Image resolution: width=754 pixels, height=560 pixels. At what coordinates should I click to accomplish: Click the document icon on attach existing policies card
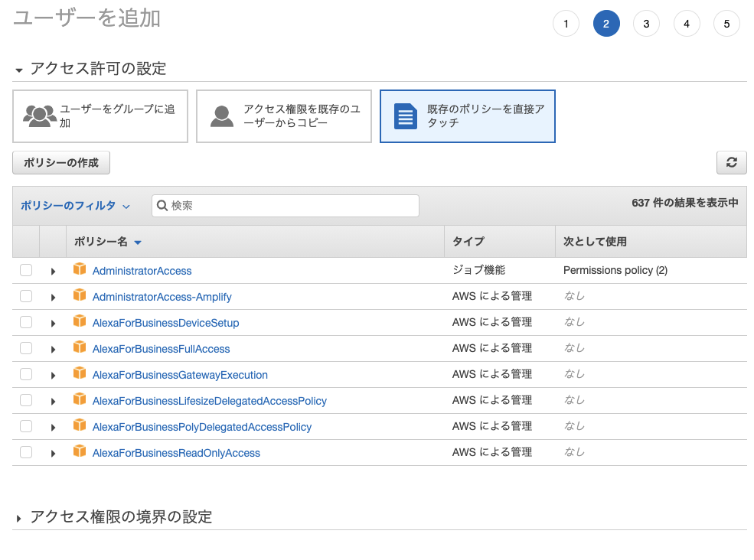[x=406, y=116]
